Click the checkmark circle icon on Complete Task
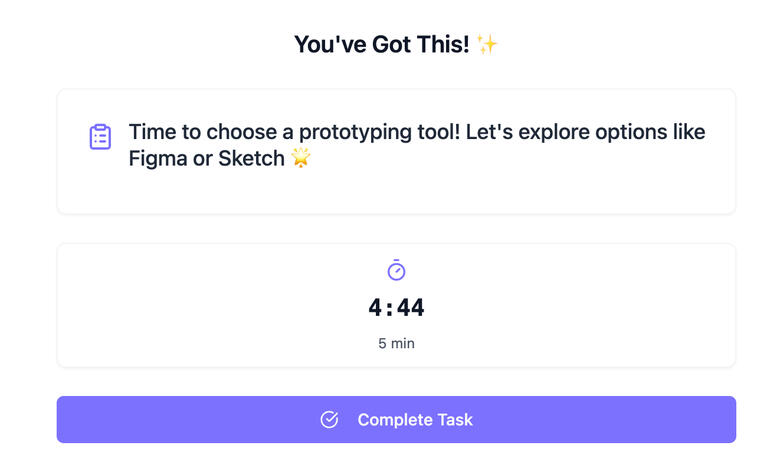This screenshot has width=780, height=462. click(x=329, y=420)
